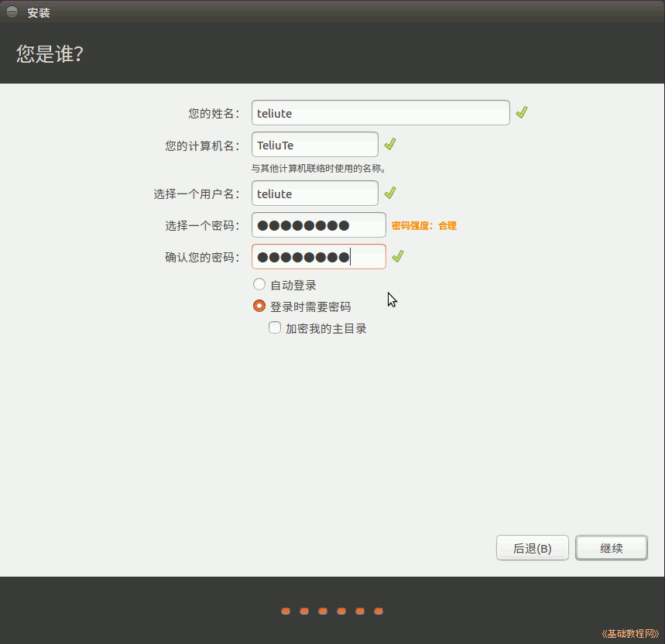Click the 您的计算机名 computer name field
This screenshot has height=644, width=665.
[x=314, y=145]
